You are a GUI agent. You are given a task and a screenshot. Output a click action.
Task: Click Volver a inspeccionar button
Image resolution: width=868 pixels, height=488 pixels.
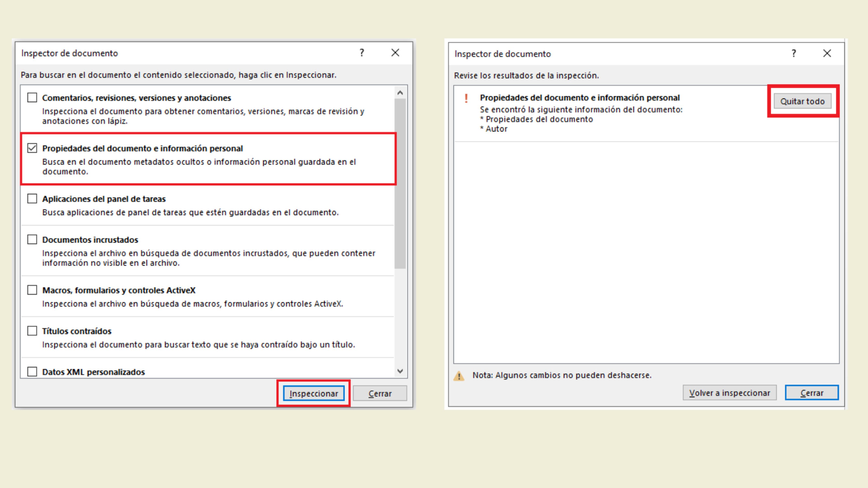click(729, 393)
